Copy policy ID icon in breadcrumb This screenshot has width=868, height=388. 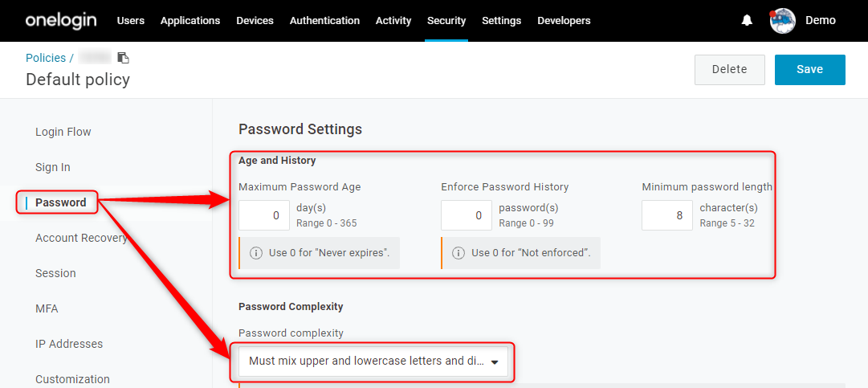(x=124, y=58)
